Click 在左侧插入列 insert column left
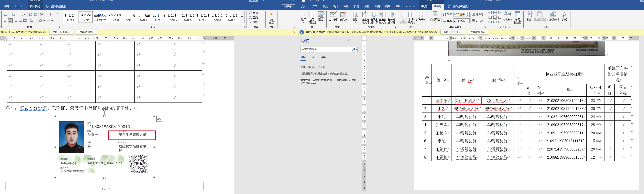The image size is (644, 194). tap(382, 18)
